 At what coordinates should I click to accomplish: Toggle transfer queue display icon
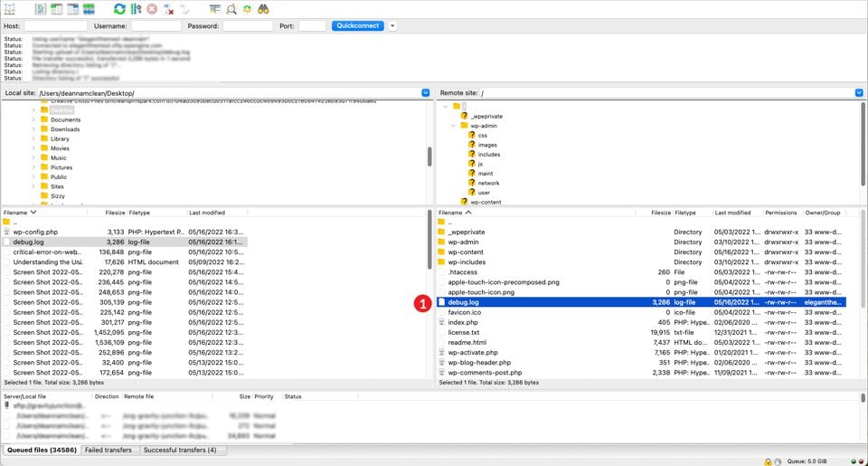click(89, 9)
